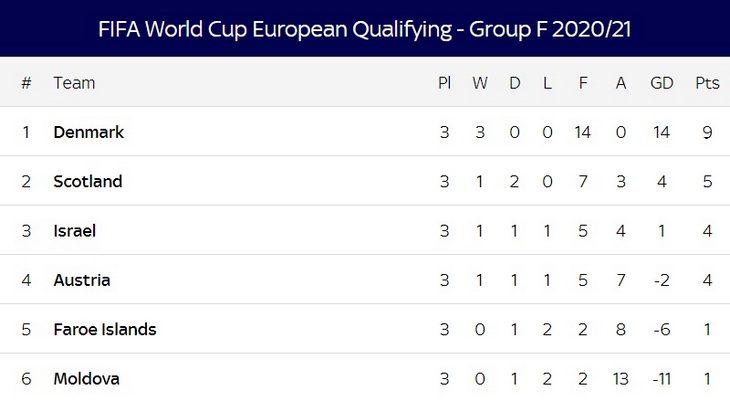This screenshot has height=412, width=730.
Task: Click the Pts column header
Action: (707, 83)
